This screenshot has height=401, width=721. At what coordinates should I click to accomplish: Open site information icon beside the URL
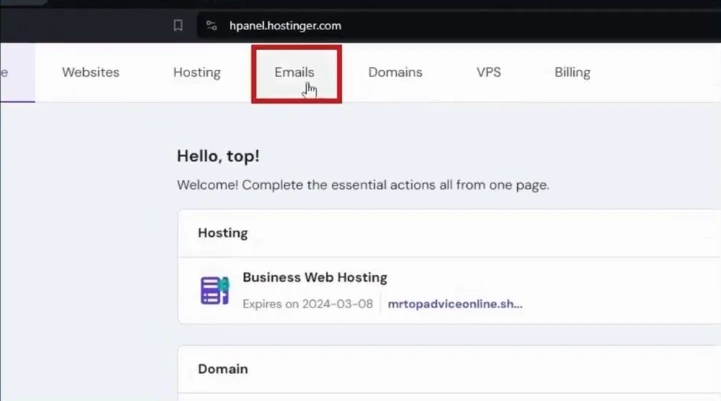coord(210,26)
